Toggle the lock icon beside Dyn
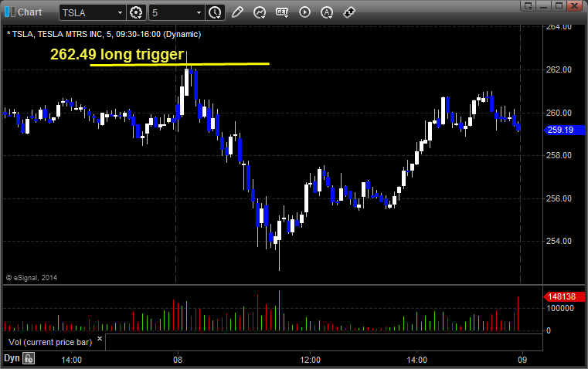Viewport: 588px width, 369px height. tap(29, 358)
